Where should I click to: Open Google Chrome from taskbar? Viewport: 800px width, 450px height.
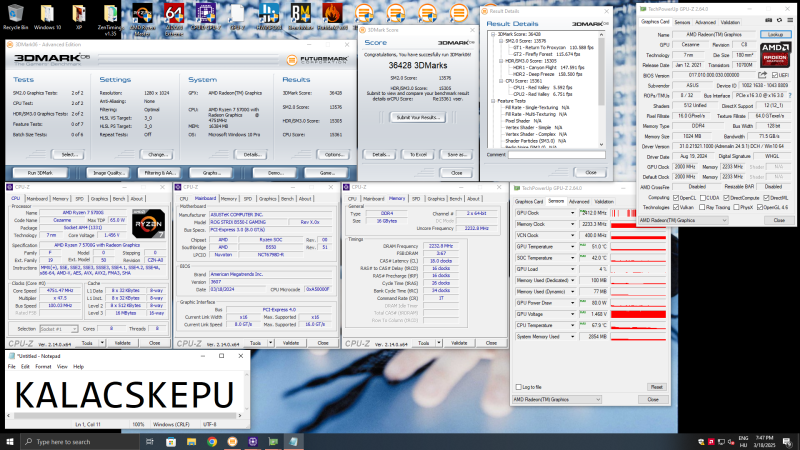point(212,441)
